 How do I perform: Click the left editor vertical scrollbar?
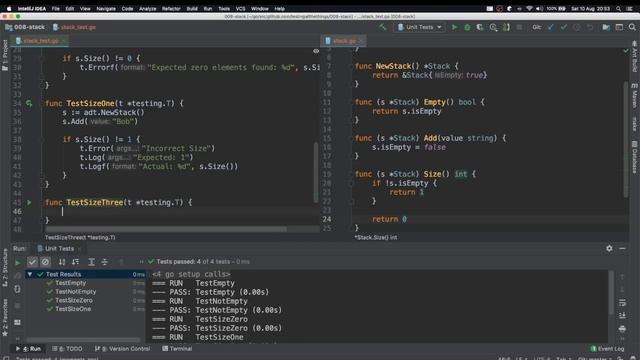pyautogui.click(x=316, y=172)
